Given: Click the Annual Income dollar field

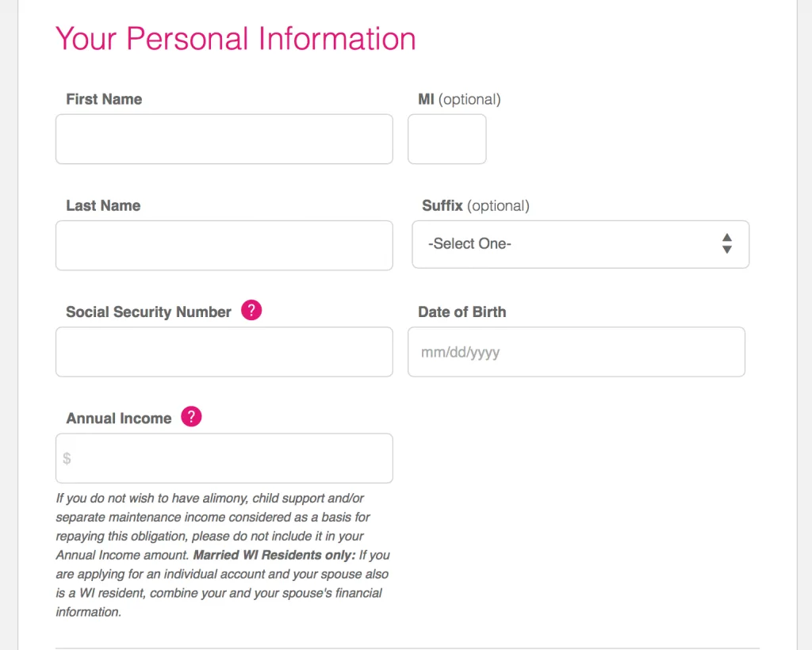Looking at the screenshot, I should (224, 458).
